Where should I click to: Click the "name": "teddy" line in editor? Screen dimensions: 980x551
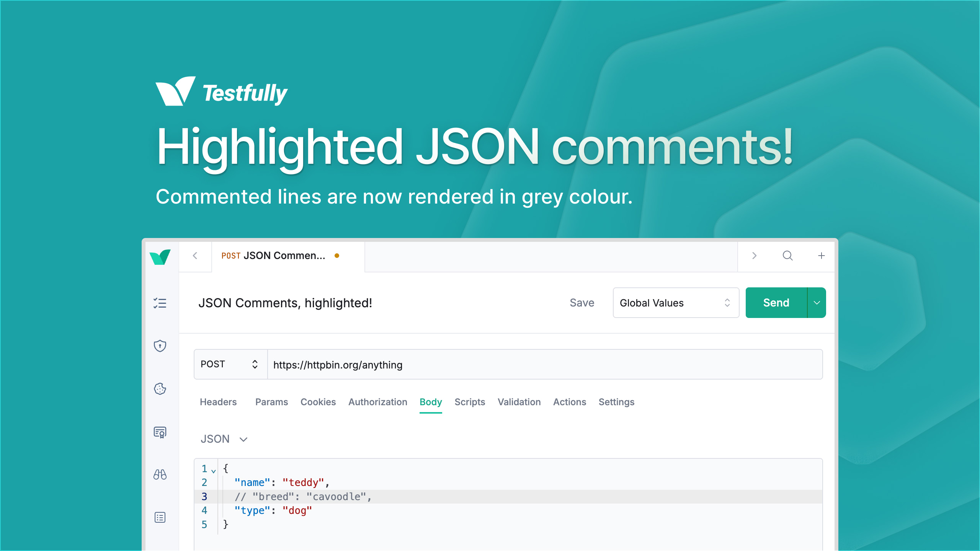[282, 482]
